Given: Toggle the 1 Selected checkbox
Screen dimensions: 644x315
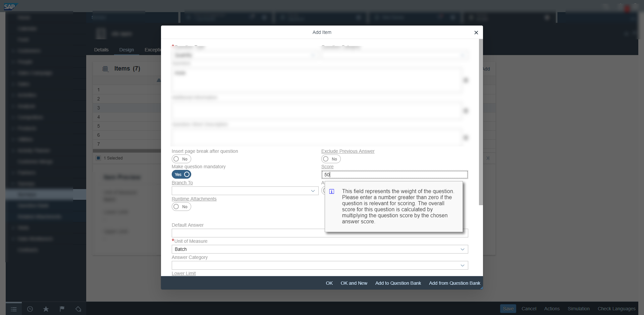Looking at the screenshot, I should (x=98, y=158).
